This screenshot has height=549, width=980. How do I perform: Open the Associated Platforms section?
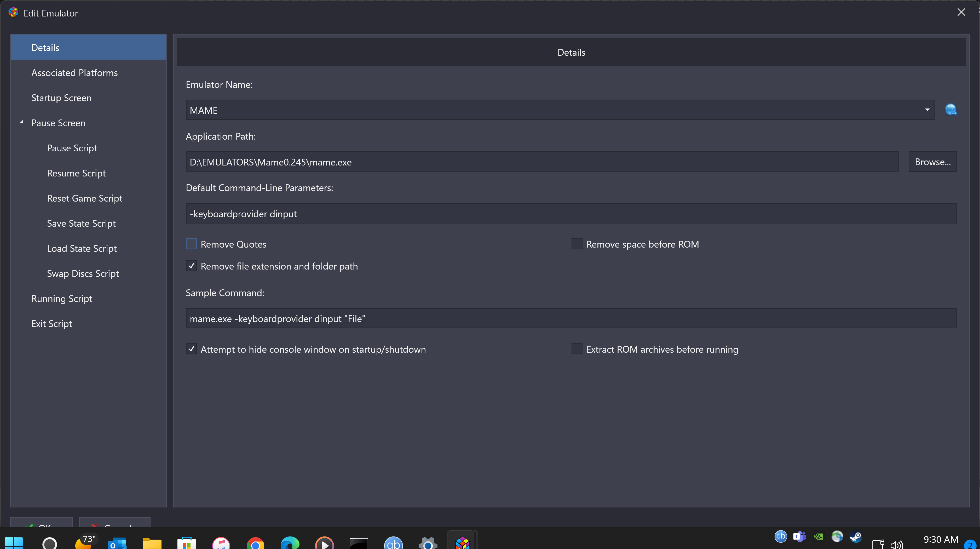tap(74, 73)
